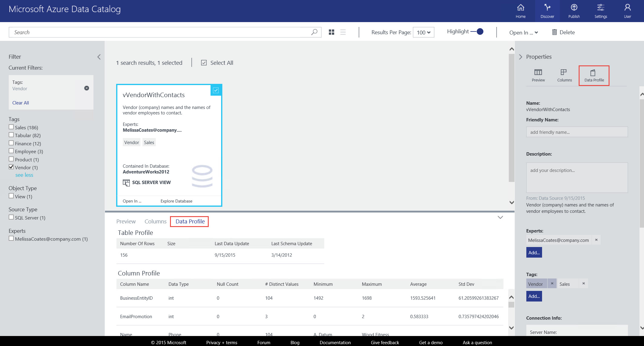Check the View (1) object type filter
This screenshot has width=644, height=346.
[11, 196]
